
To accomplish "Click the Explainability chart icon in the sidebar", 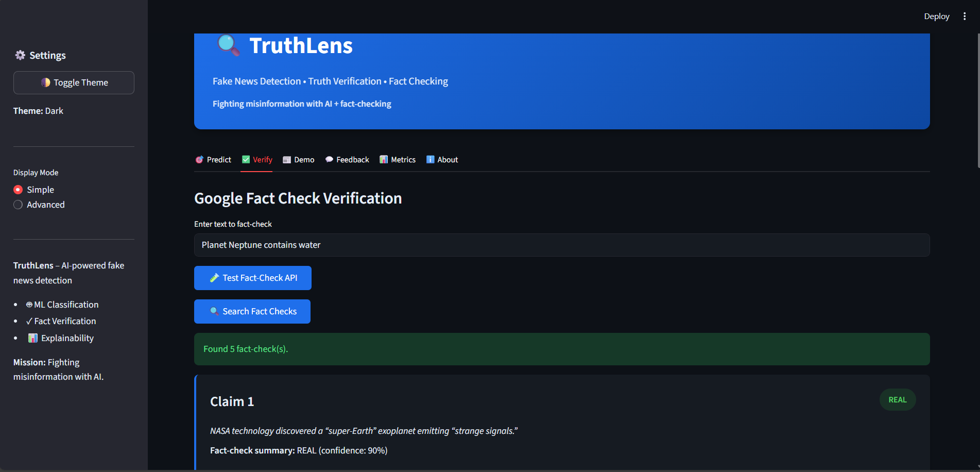I will tap(32, 338).
